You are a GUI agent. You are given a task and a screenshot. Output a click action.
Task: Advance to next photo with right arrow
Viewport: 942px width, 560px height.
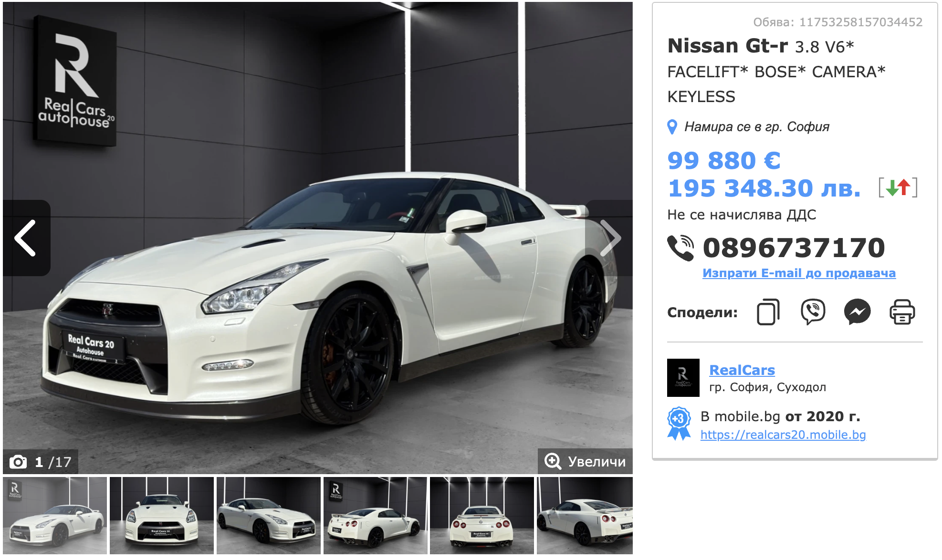coord(609,238)
